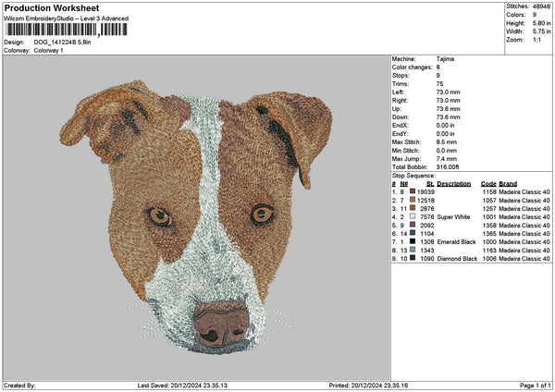Click the Diamond Black thread swatch
Screen dimensions: 555x392
(413, 259)
